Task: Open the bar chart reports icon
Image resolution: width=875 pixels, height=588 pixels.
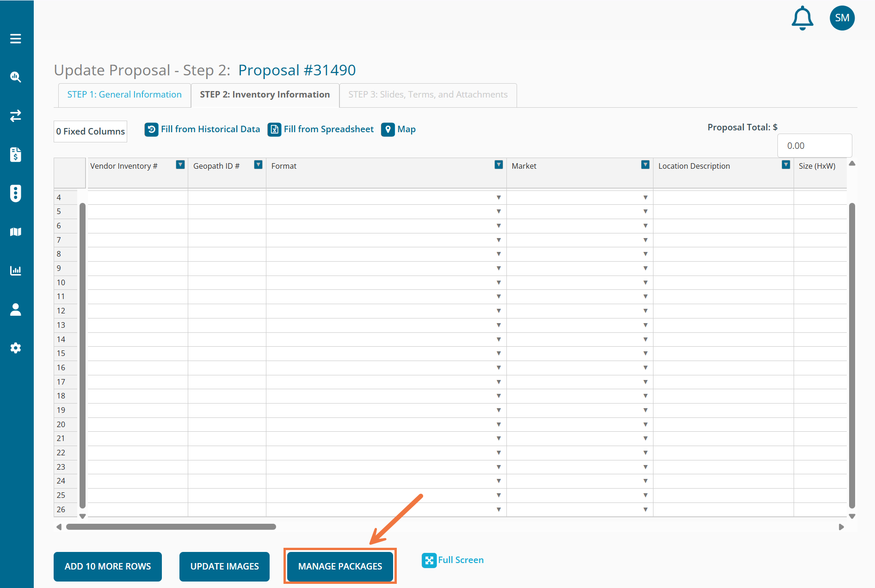Action: [x=16, y=270]
